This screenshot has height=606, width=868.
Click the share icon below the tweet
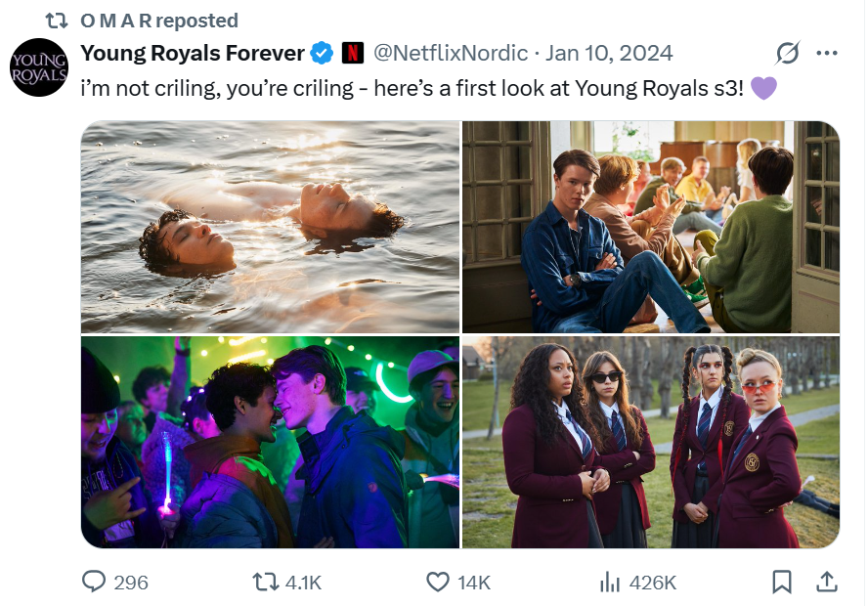(827, 582)
